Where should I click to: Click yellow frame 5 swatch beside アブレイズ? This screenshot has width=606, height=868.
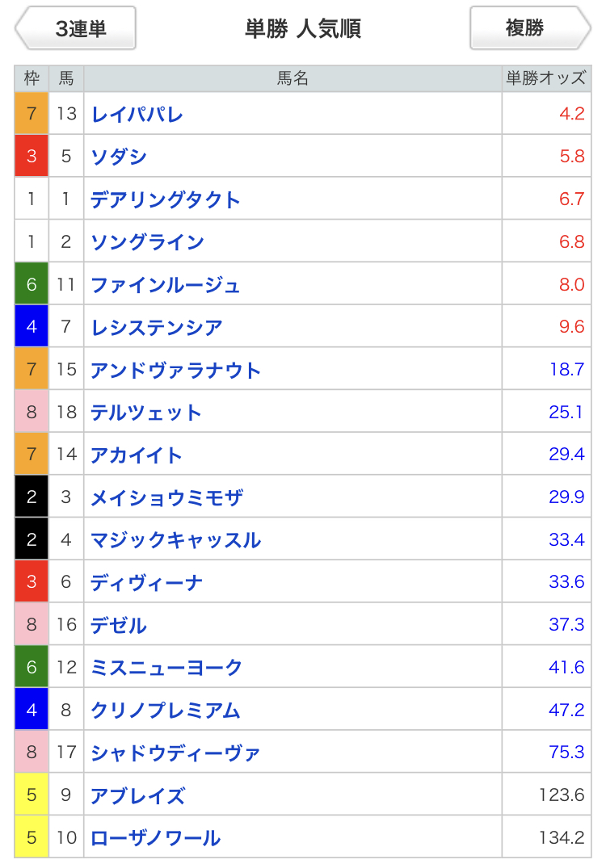[32, 795]
